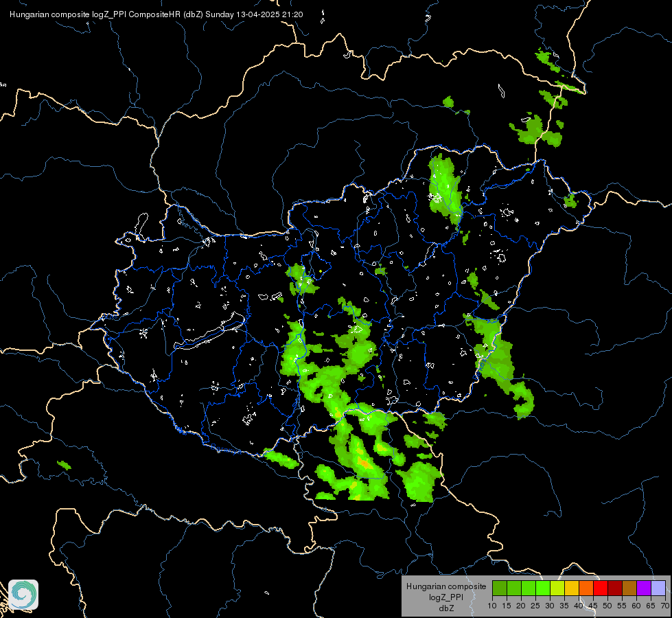The height and width of the screenshot is (618, 672).
Task: Click the swirl weather service logo
Action: point(23,595)
